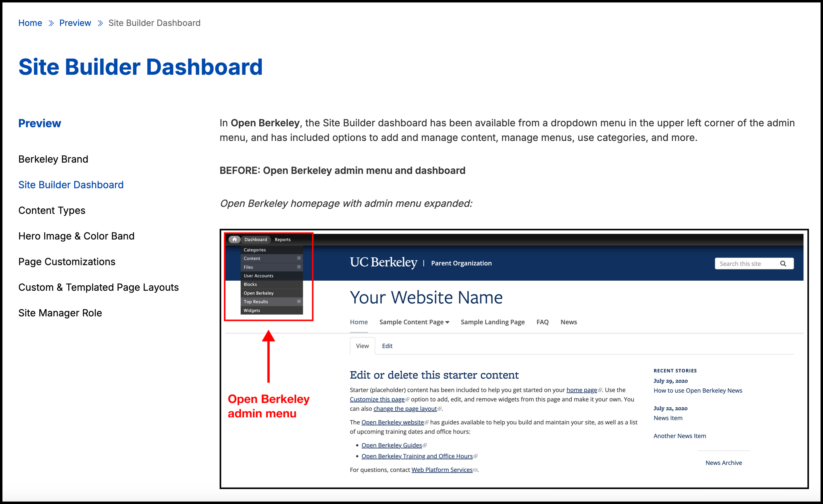Choose User Accounts in admin dropdown

(271, 275)
